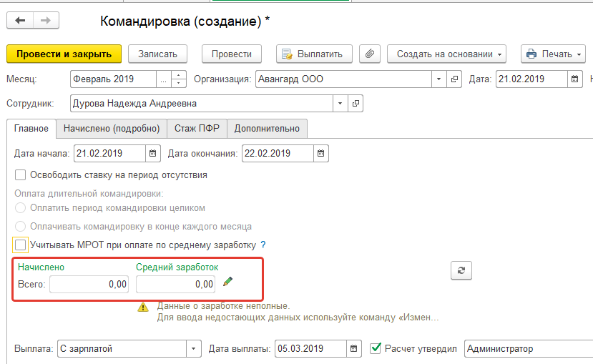Open the calendar for the Дата field

point(575,79)
